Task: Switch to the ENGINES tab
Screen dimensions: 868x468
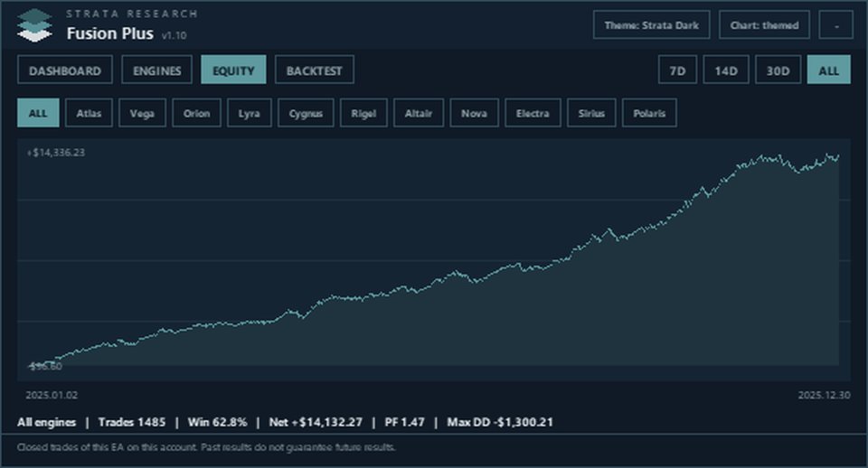Action: (x=156, y=70)
